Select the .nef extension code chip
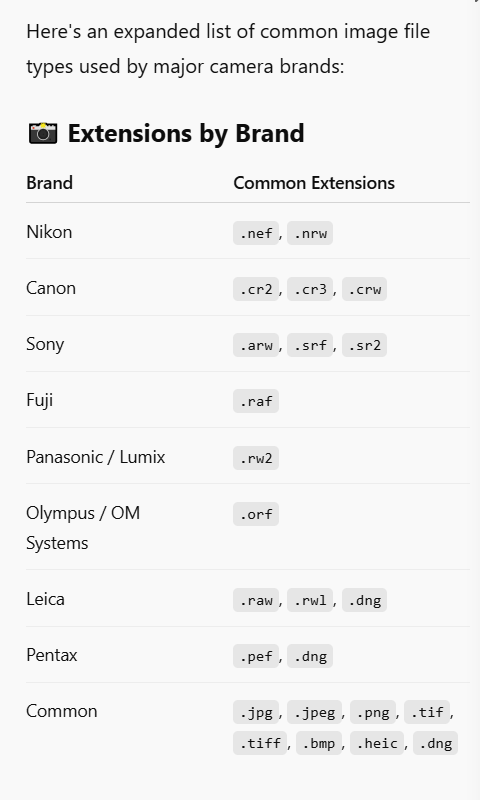480x800 pixels. click(x=256, y=233)
